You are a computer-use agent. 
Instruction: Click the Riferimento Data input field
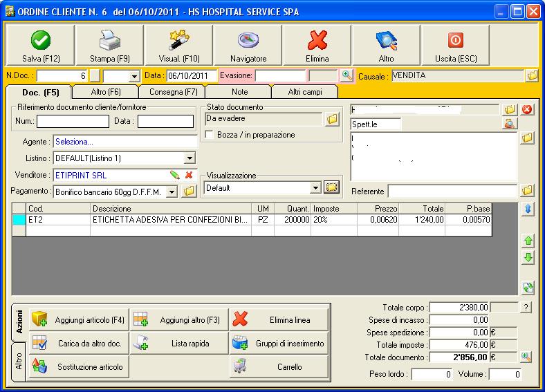(165, 121)
